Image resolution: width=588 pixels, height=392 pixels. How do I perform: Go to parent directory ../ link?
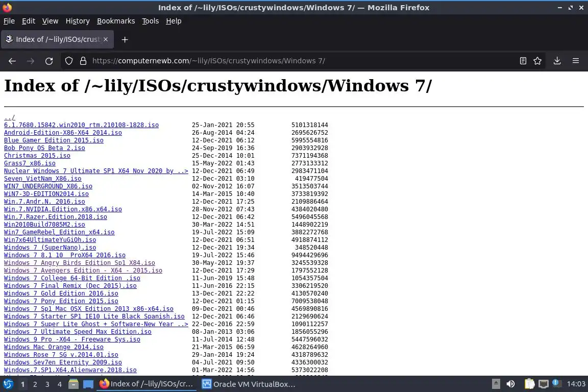pos(9,117)
